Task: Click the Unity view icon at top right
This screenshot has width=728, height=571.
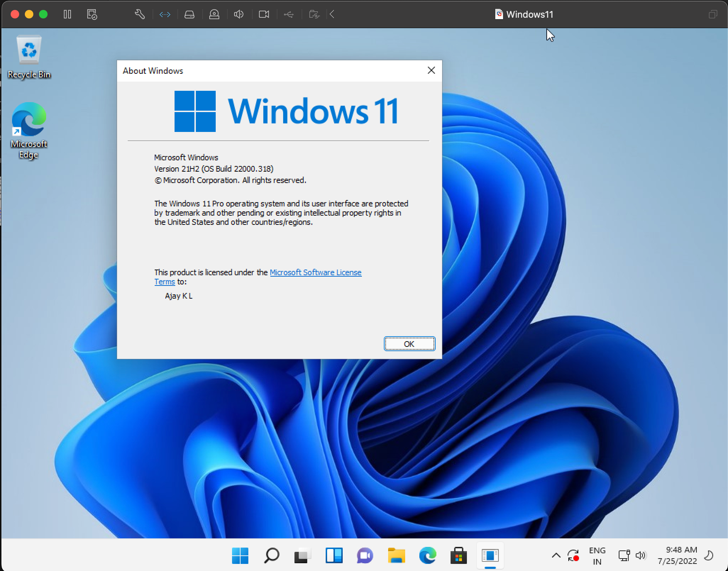Action: coord(713,14)
